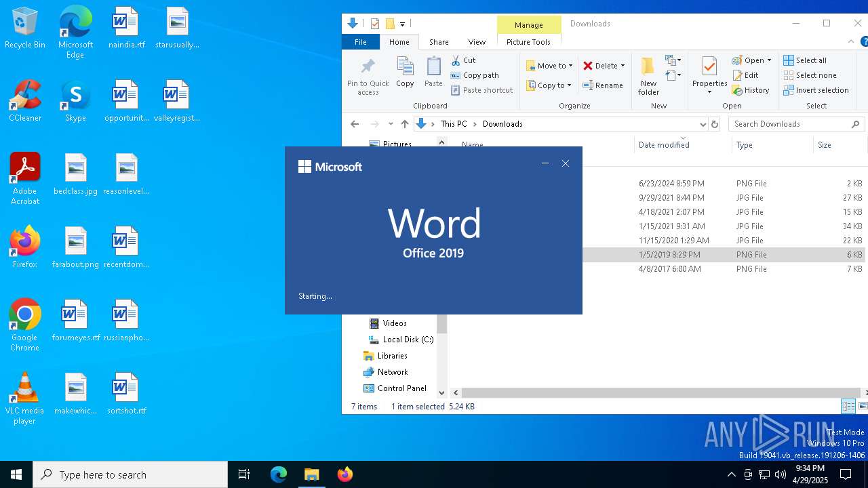Open Recycle Bin desktop icon
This screenshot has height=488, width=868.
[25, 28]
